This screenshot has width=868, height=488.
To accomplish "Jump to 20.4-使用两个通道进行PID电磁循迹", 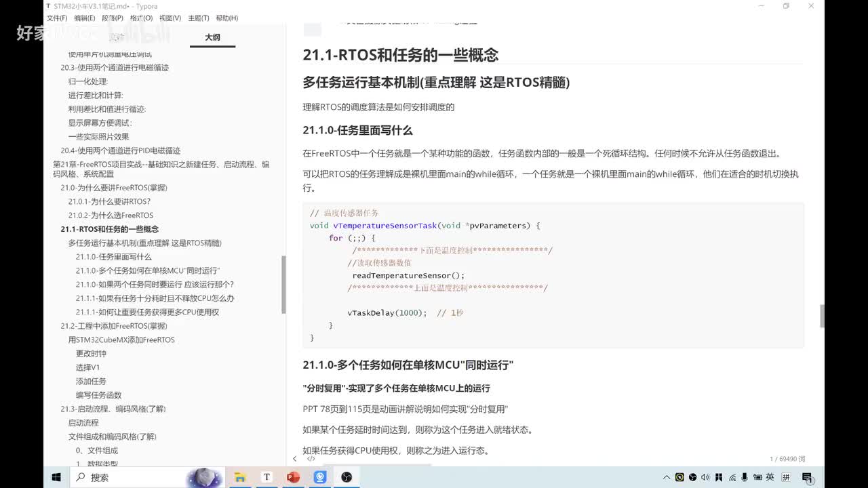I will [x=120, y=150].
